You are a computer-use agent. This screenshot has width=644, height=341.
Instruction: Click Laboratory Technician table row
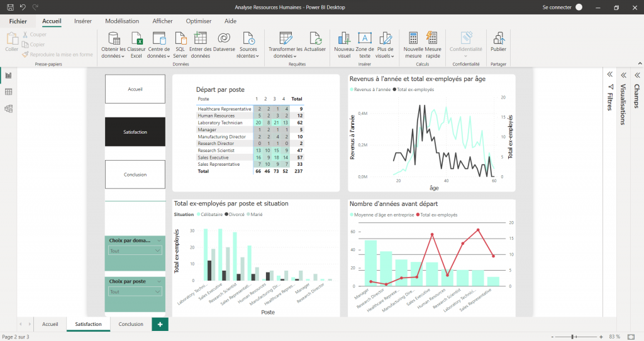click(250, 122)
